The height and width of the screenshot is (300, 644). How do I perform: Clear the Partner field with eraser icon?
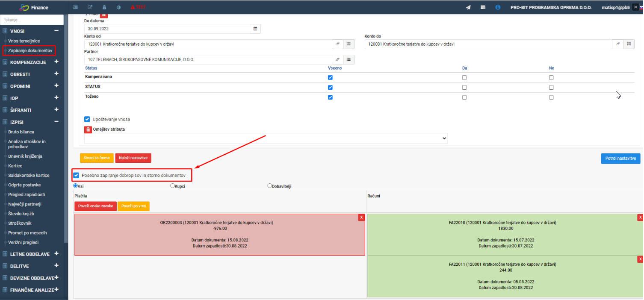pos(337,59)
